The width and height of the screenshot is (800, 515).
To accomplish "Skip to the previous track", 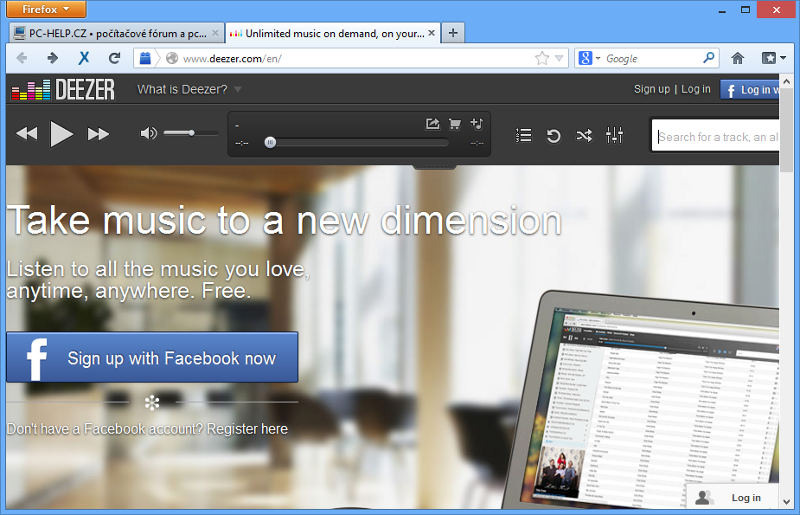I will 26,134.
